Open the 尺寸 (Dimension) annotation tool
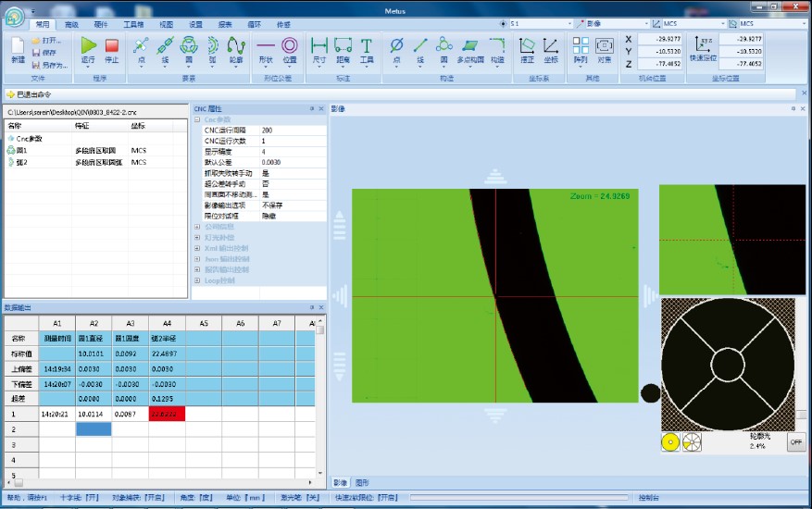The width and height of the screenshot is (812, 509). click(319, 49)
